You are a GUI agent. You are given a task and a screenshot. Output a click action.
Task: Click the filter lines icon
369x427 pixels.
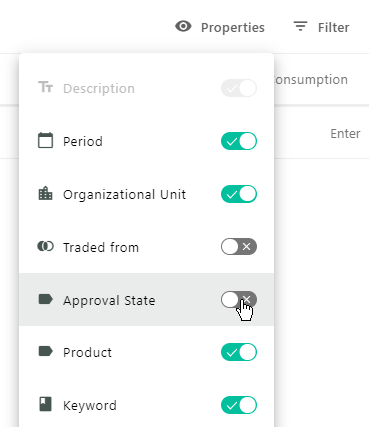300,26
